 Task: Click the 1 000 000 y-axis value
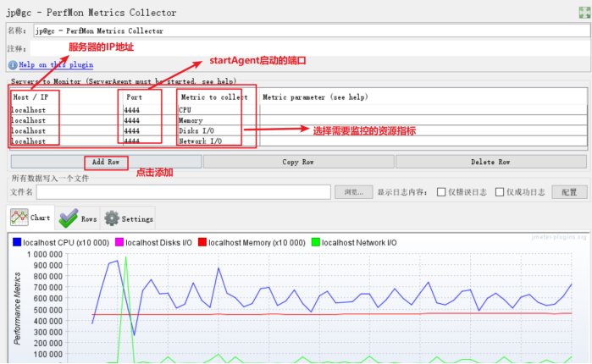[45, 255]
